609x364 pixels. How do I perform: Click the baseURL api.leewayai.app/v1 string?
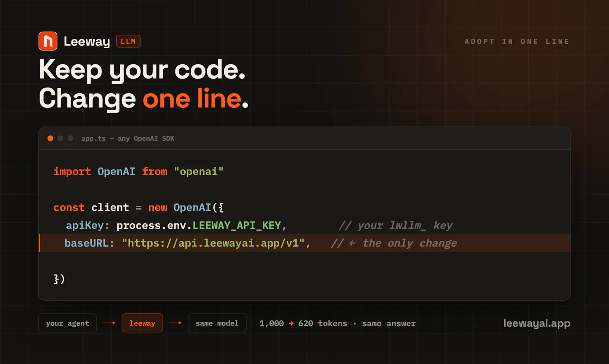point(213,243)
